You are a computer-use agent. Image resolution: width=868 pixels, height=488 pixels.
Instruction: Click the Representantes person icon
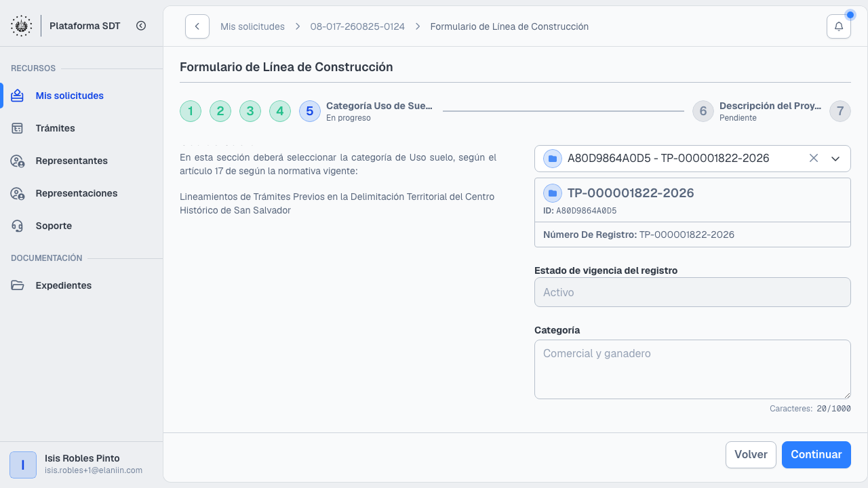(x=18, y=161)
